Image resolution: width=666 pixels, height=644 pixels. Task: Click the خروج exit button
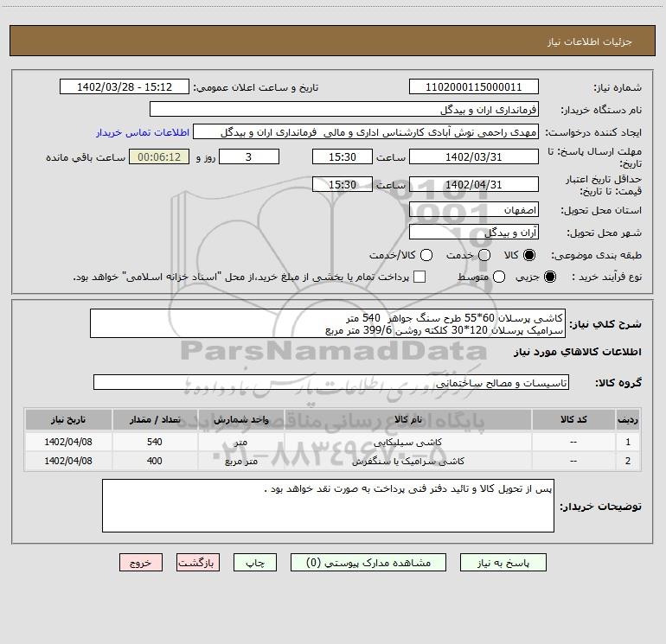tap(141, 563)
